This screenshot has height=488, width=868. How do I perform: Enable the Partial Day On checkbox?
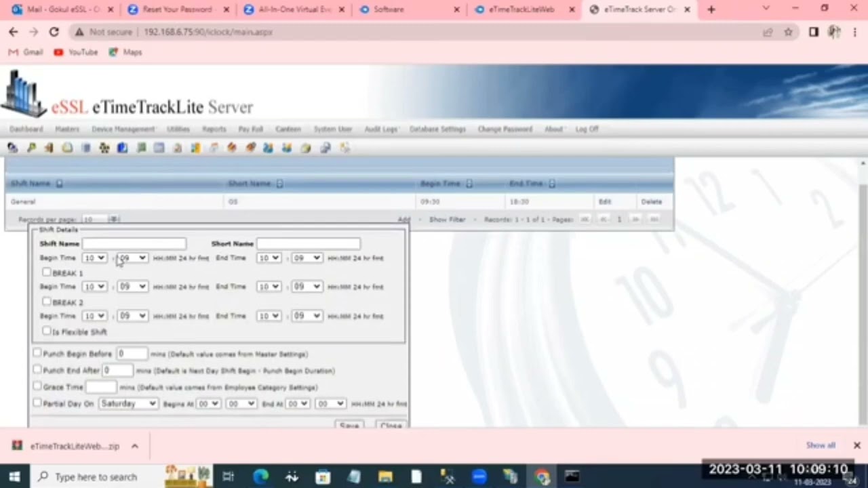[x=37, y=403]
